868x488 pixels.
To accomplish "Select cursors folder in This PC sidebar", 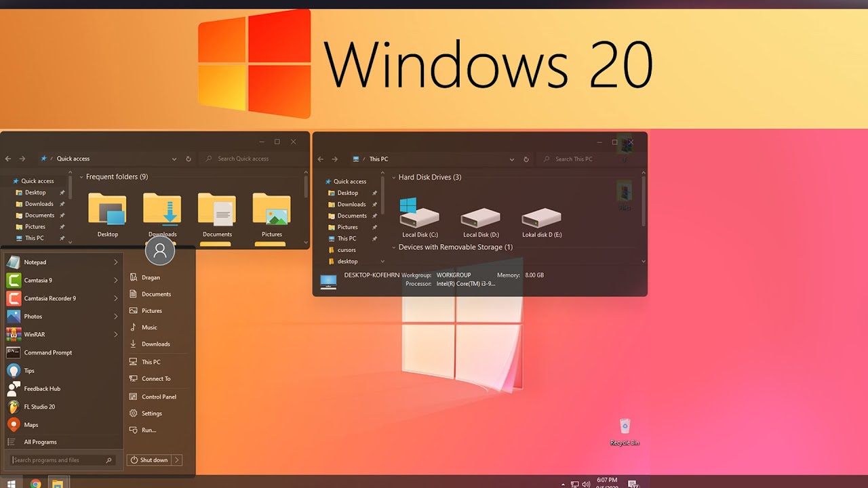I will pyautogui.click(x=347, y=250).
